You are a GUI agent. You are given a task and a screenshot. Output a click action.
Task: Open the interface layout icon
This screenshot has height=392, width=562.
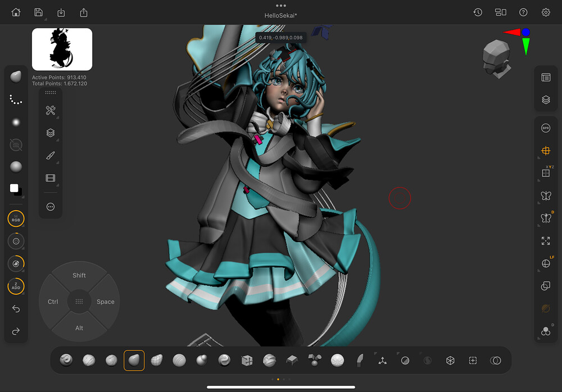click(x=500, y=12)
